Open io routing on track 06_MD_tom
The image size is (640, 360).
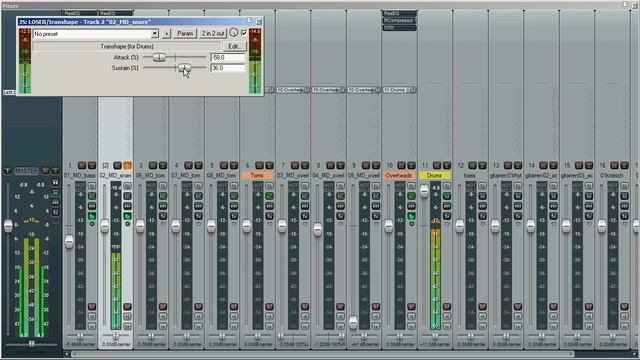click(x=163, y=196)
